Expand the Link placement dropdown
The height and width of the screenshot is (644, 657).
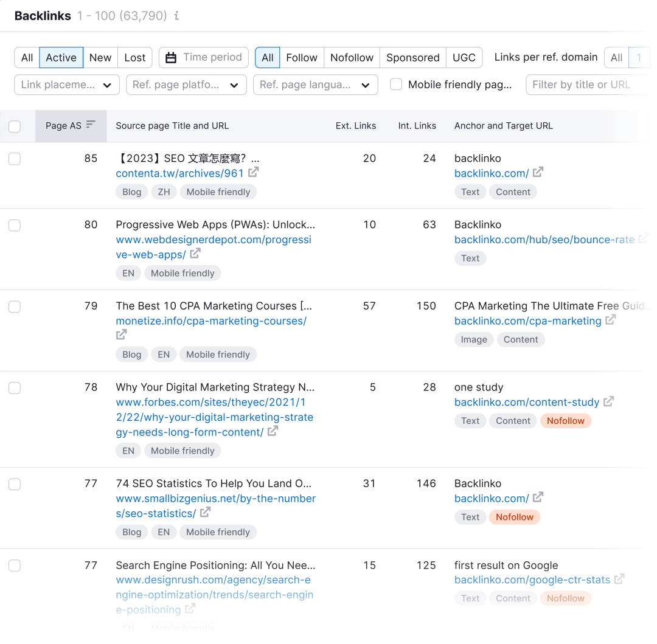tap(66, 85)
